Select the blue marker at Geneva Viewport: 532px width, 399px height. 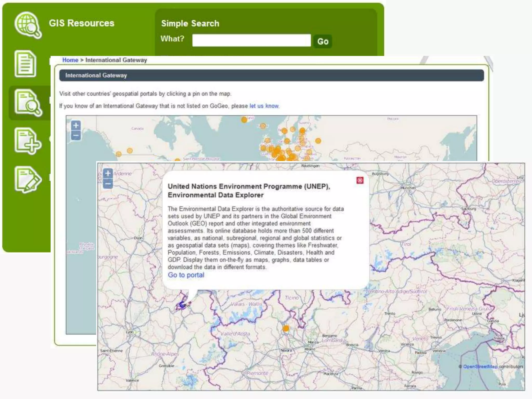click(x=182, y=305)
